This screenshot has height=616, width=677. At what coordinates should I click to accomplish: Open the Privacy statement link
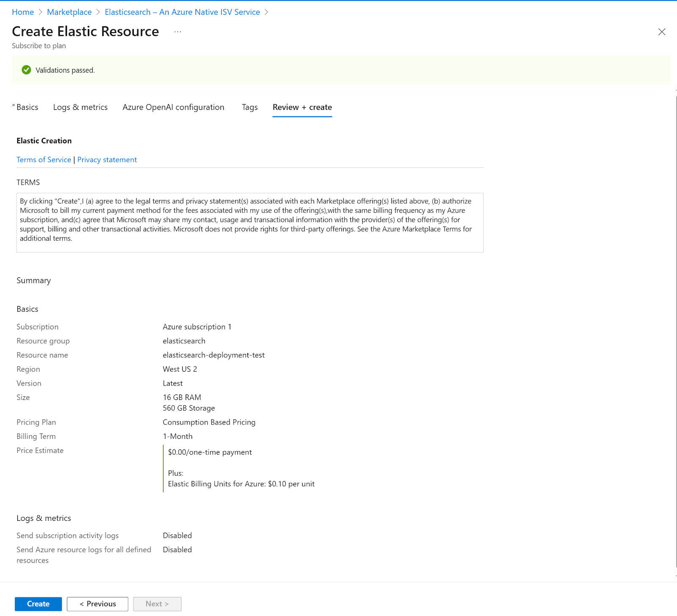click(107, 159)
